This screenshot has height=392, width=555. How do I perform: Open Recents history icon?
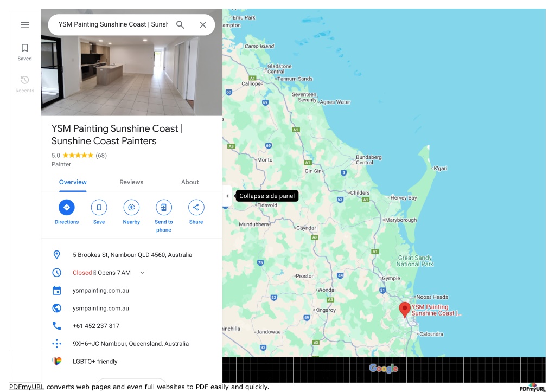click(x=25, y=80)
